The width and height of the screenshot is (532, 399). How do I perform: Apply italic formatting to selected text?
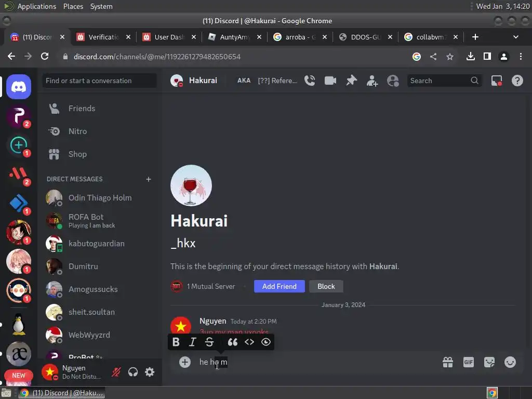pyautogui.click(x=192, y=342)
